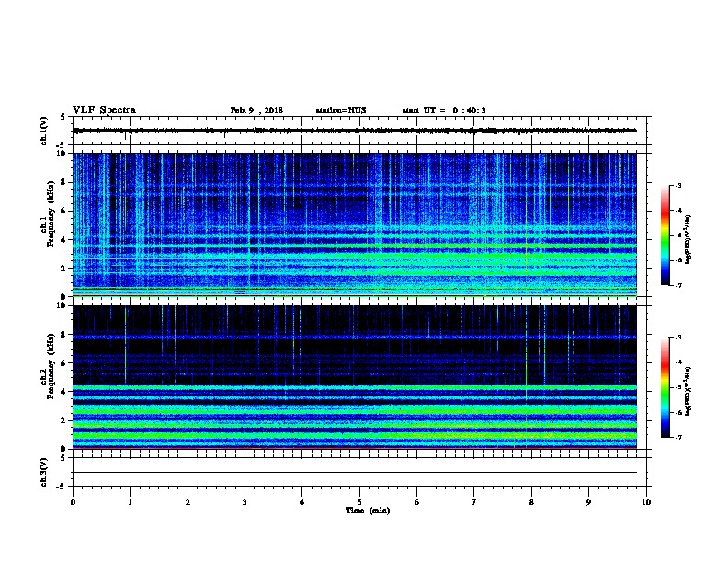
Task: Click the flat ch.3 voltage trace line
Action: 355,473
